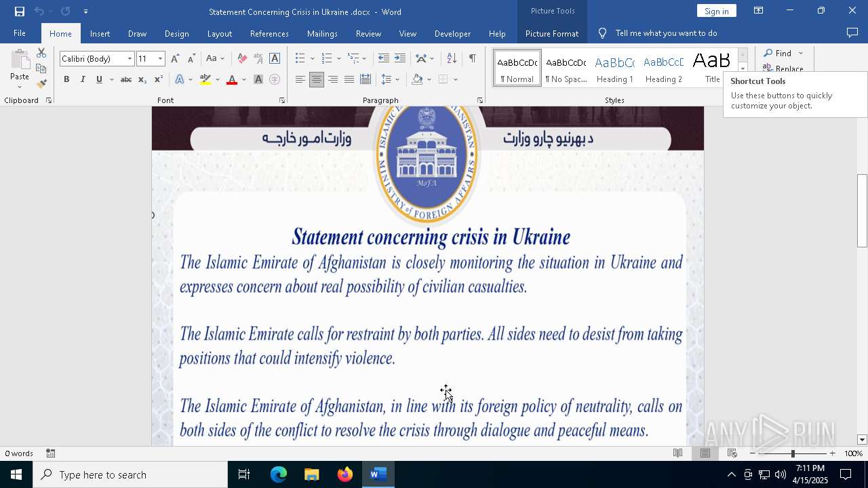
Task: Switch to the Layout tab
Action: click(219, 33)
